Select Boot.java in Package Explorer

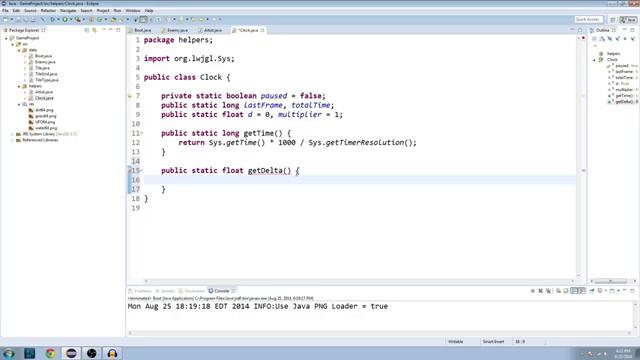(x=43, y=56)
